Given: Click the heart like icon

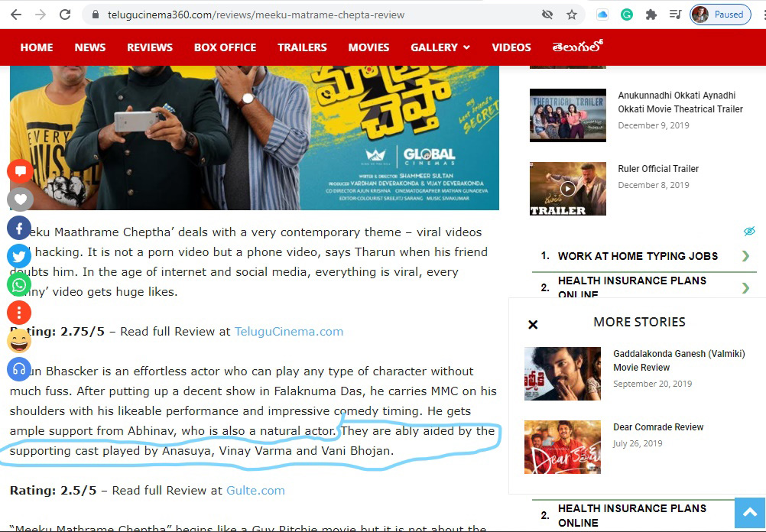Looking at the screenshot, I should [x=20, y=199].
